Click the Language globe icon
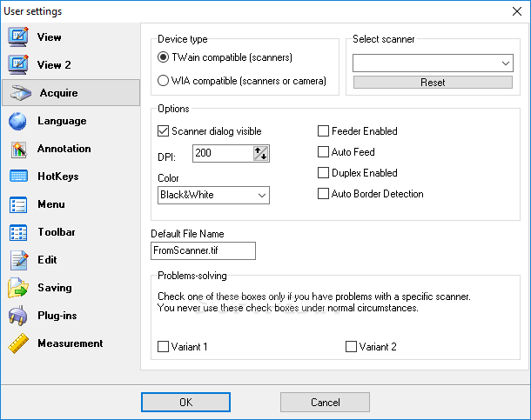Screen dimensions: 531x420 pos(17,121)
